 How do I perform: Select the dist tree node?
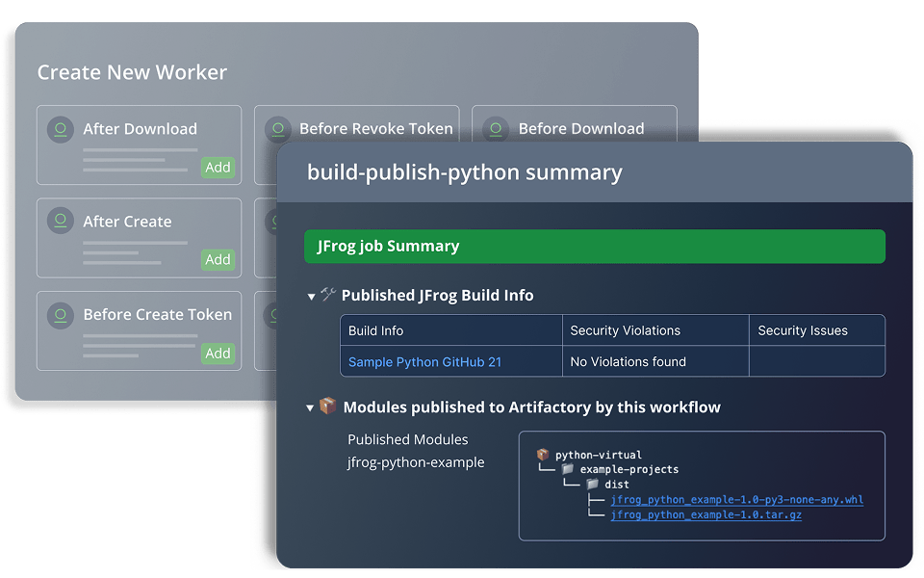[x=616, y=485]
